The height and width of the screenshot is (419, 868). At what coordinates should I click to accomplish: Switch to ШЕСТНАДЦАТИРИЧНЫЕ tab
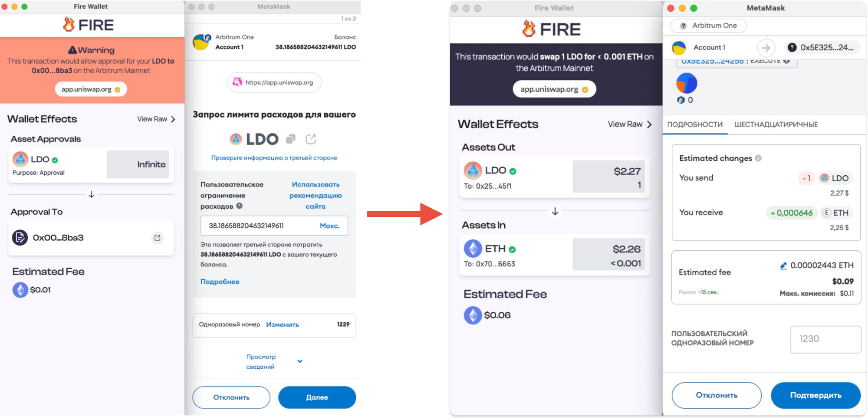point(776,124)
